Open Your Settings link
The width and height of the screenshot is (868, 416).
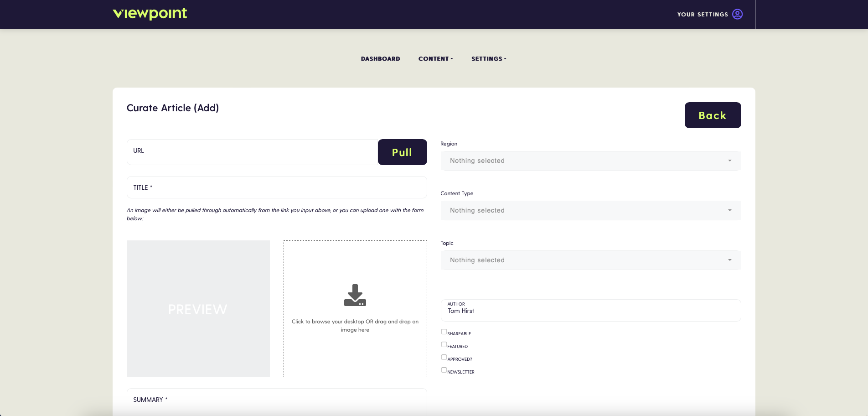[x=703, y=15]
